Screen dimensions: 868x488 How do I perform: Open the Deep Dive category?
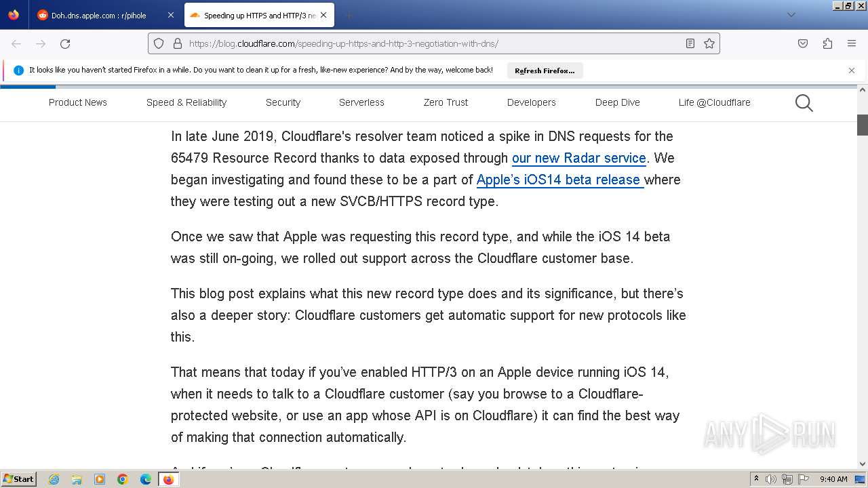point(618,102)
